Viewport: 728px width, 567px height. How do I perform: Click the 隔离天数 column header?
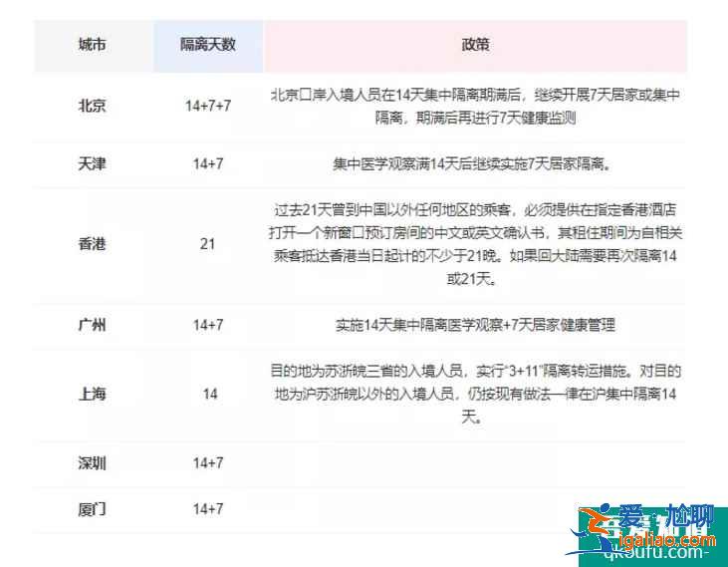(208, 46)
